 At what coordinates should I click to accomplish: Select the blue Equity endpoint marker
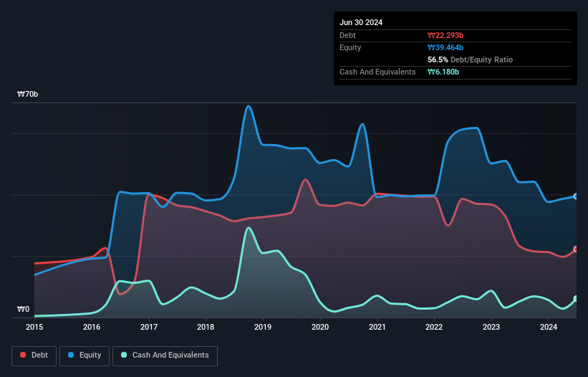(576, 196)
